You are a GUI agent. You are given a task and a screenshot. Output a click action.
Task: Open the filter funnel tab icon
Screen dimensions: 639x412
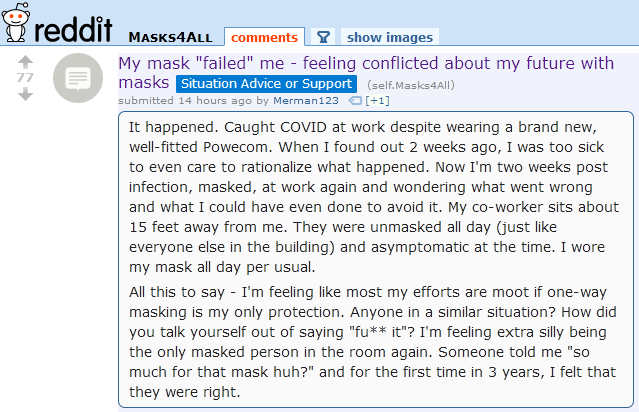coord(323,37)
